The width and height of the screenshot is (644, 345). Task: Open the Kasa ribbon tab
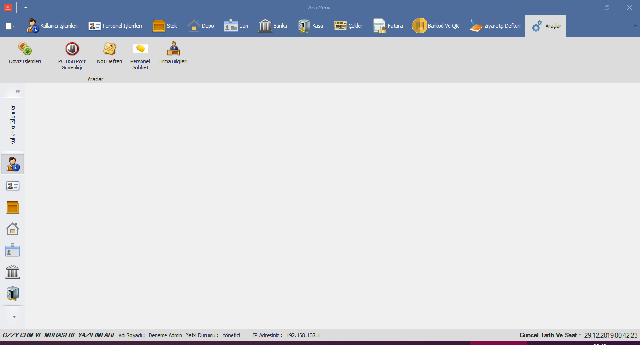[x=311, y=26]
